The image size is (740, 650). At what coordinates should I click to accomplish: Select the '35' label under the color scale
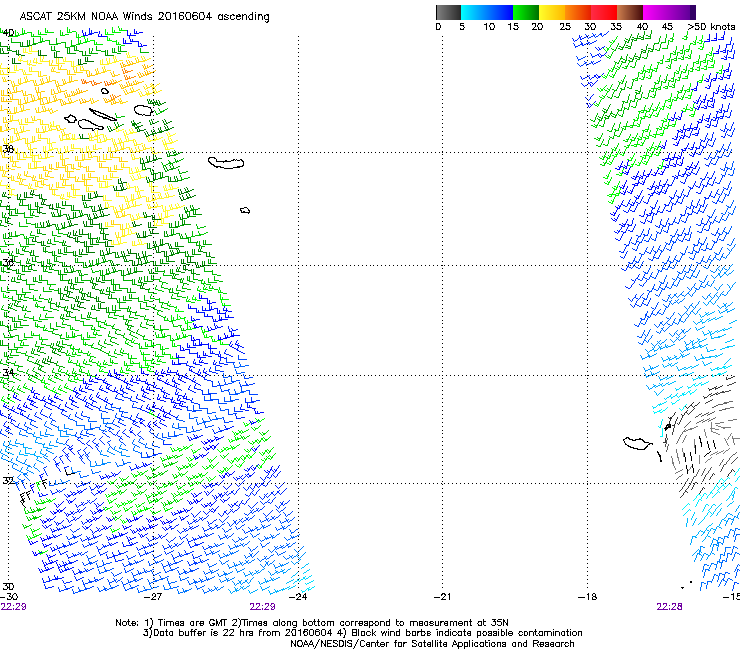coord(616,27)
